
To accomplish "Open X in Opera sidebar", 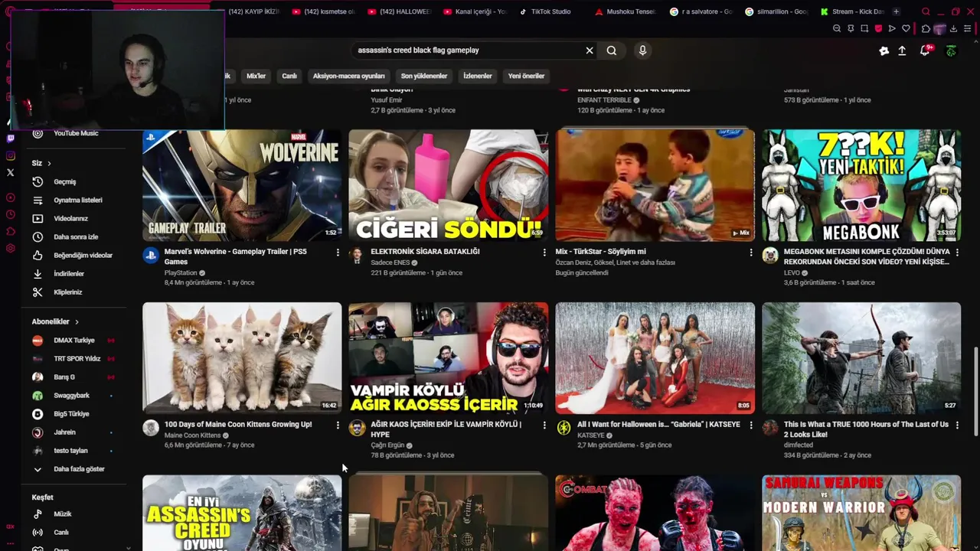I will [x=10, y=173].
